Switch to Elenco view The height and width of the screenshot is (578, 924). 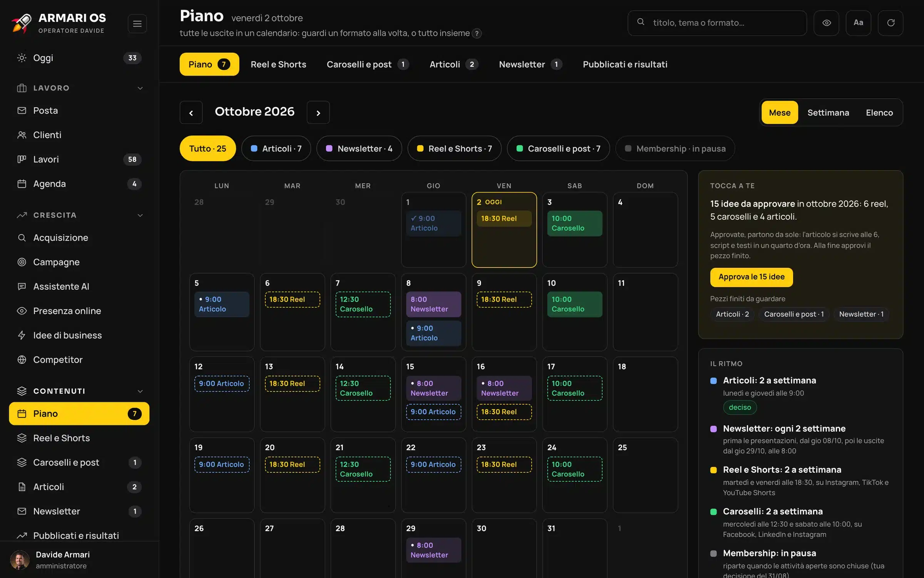pos(879,113)
